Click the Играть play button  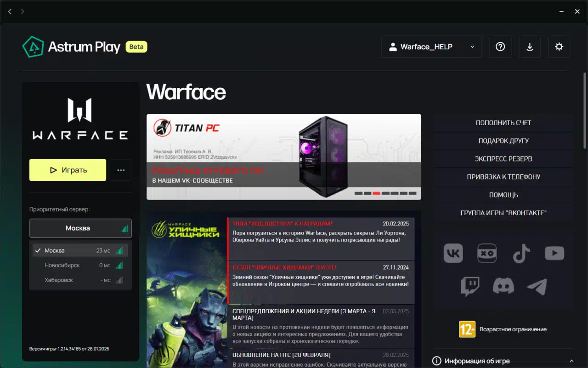[68, 170]
